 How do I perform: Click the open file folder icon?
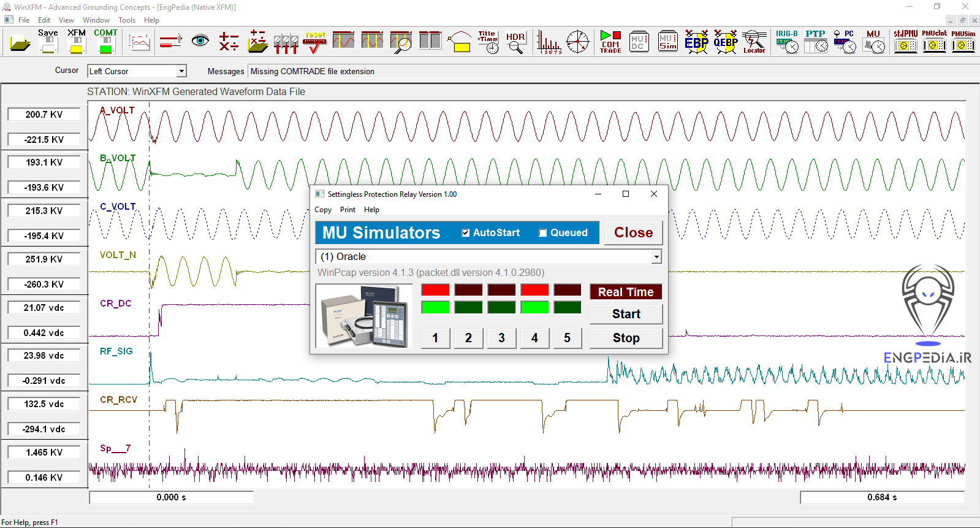[x=20, y=42]
